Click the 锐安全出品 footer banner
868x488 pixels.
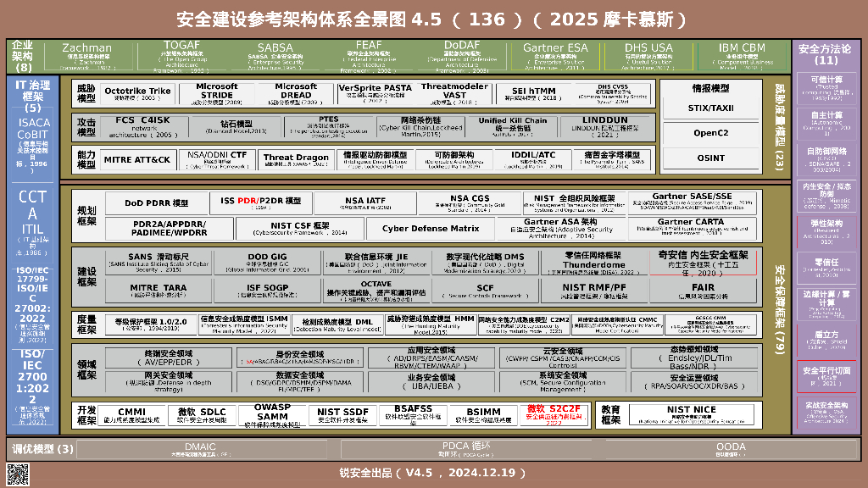coord(434,474)
